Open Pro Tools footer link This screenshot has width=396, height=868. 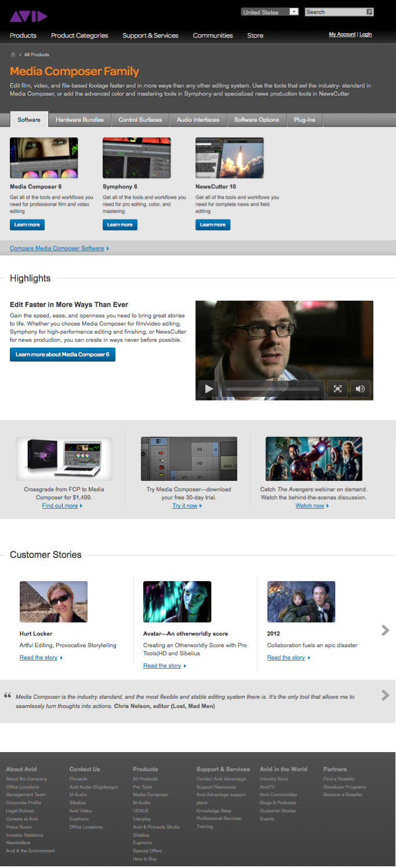tap(143, 787)
